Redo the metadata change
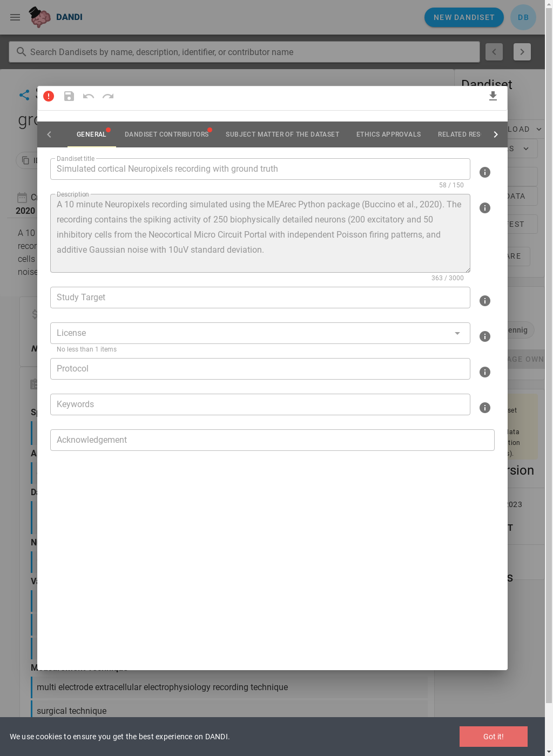Screen dimensions: 553x756 pyautogui.click(x=108, y=96)
